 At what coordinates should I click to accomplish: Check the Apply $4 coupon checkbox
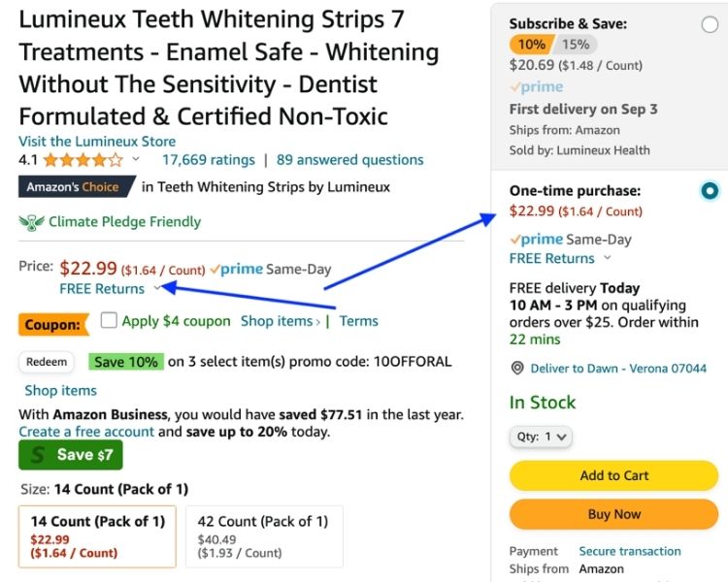pos(109,320)
